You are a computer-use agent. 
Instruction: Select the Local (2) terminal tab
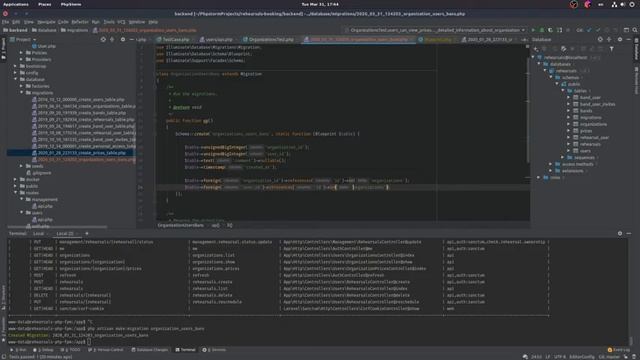(65, 233)
